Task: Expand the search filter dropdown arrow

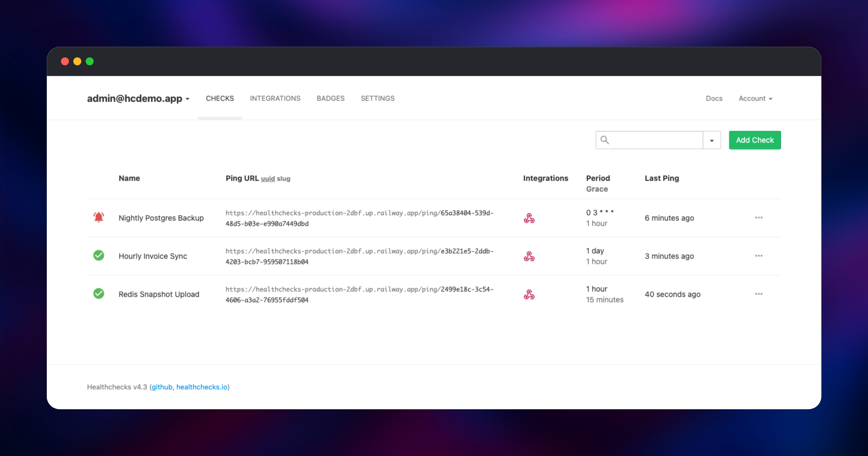Action: (x=712, y=140)
